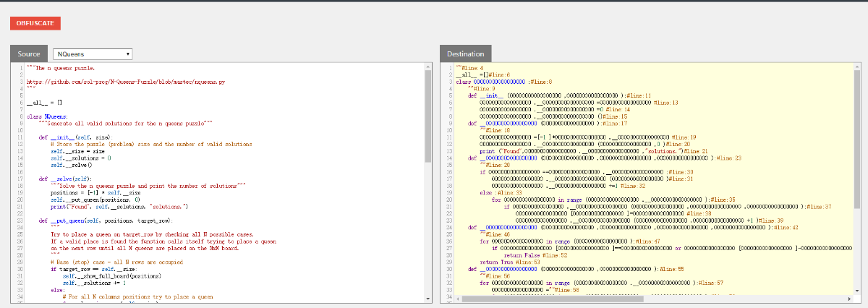Open the NQueens sample dropdown

[x=93, y=54]
